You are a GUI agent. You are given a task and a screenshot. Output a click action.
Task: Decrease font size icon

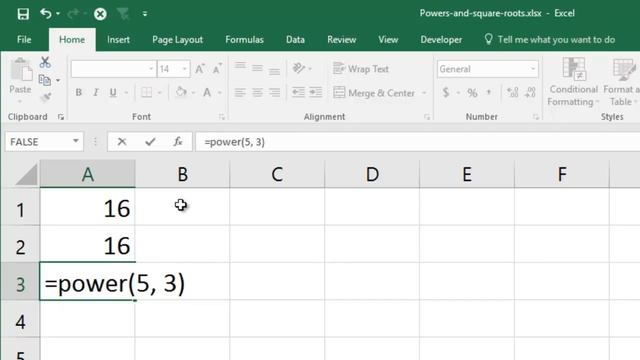click(x=218, y=69)
